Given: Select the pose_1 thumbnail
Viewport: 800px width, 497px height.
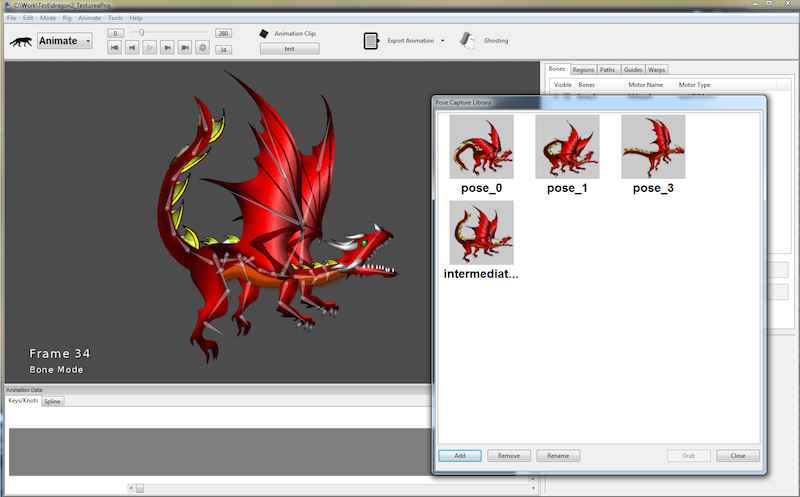Looking at the screenshot, I should click(567, 147).
